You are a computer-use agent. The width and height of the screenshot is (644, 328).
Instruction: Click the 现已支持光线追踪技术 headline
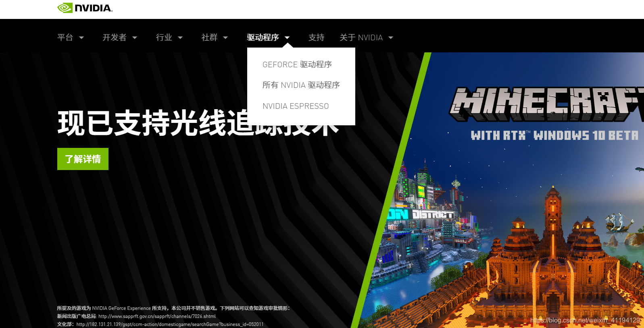(x=198, y=123)
